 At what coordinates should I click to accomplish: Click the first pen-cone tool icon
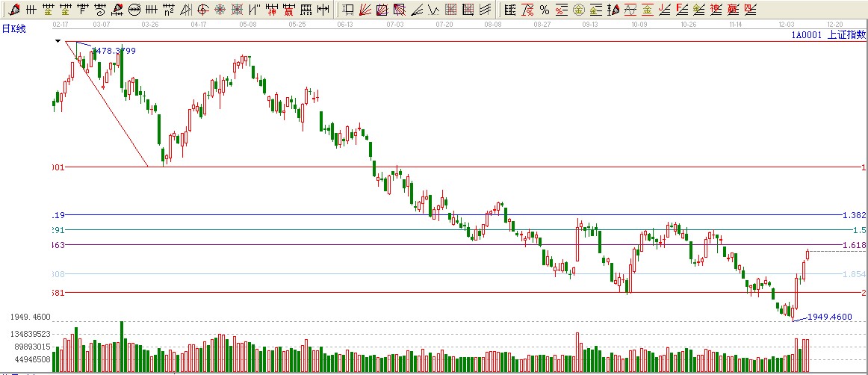click(x=14, y=10)
